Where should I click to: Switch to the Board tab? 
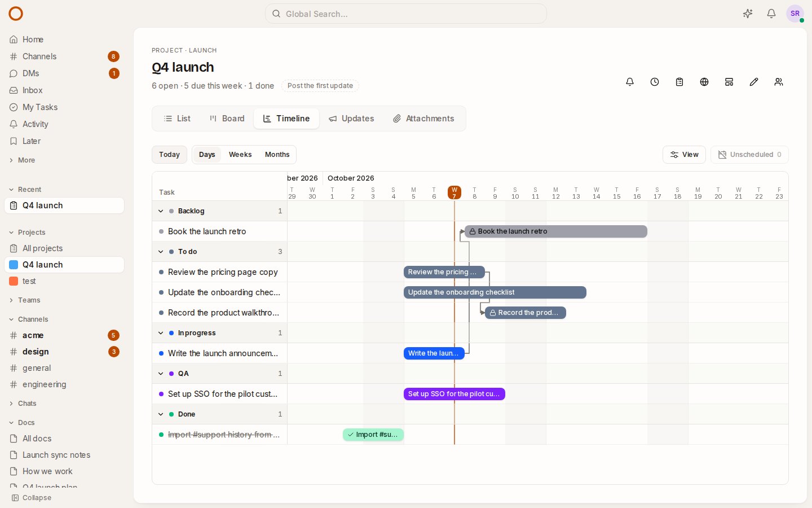coord(227,119)
